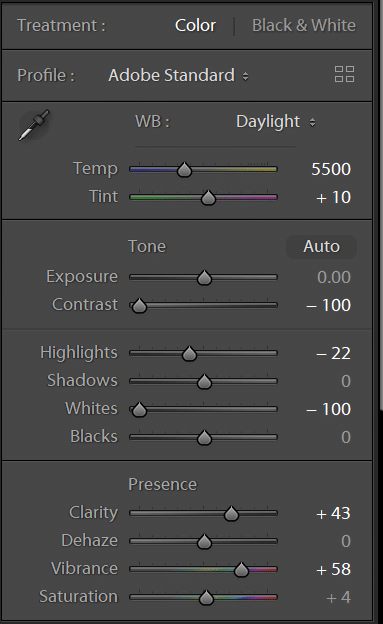Select the White Balance eyedropper tool

[x=34, y=125]
